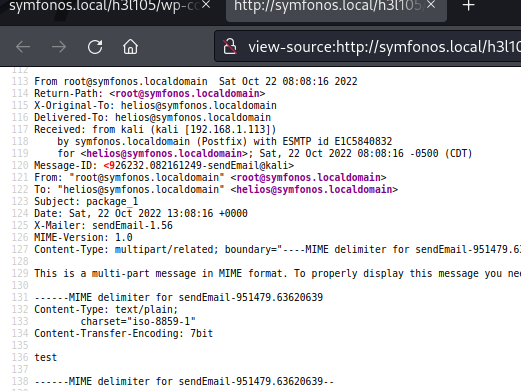Click 'Content-Type: text/plain;' line
Image resolution: width=521 pixels, height=391 pixels.
(x=106, y=309)
